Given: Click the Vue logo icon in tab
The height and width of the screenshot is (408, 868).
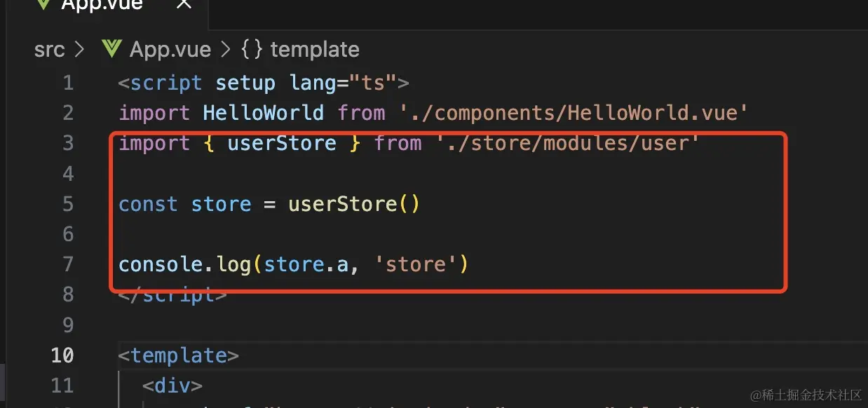Looking at the screenshot, I should point(43,4).
